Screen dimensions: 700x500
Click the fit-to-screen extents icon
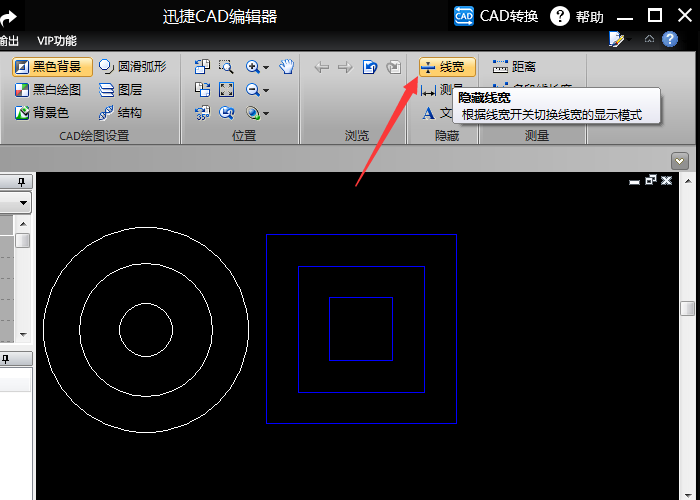(x=227, y=90)
